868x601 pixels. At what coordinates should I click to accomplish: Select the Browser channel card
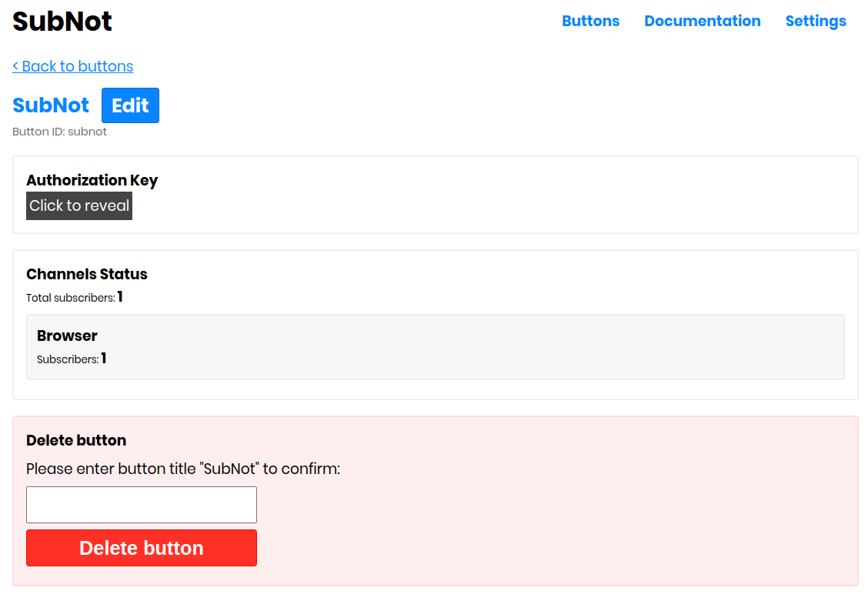[435, 346]
